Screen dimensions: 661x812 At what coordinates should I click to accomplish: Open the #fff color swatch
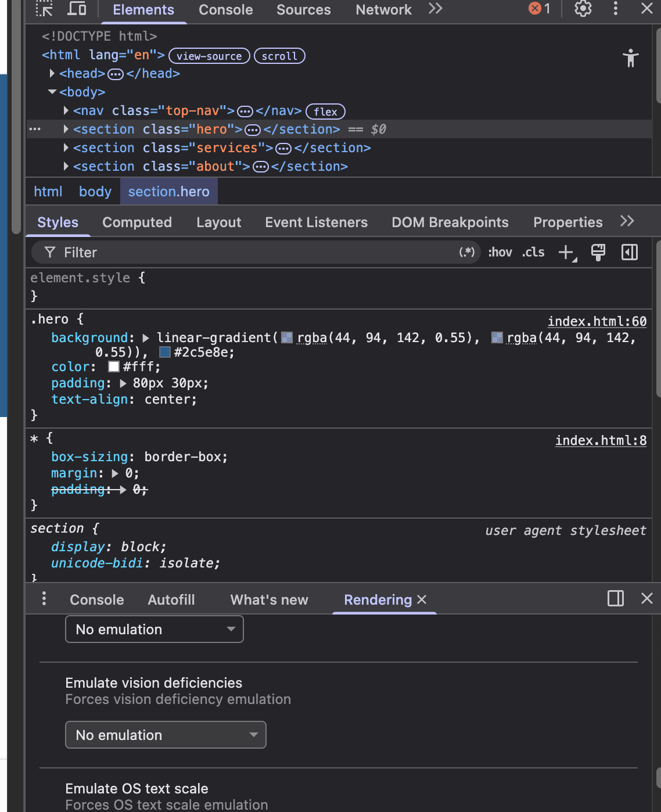click(114, 367)
